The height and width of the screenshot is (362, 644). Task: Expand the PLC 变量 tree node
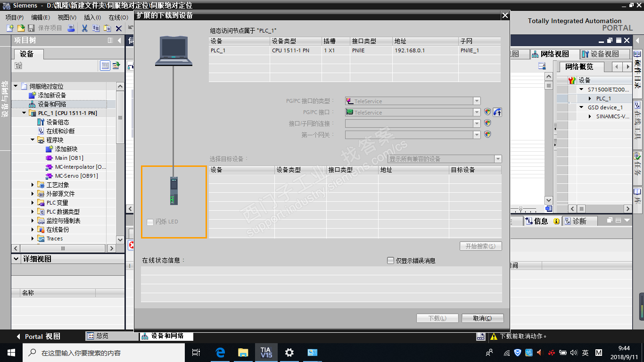(33, 203)
